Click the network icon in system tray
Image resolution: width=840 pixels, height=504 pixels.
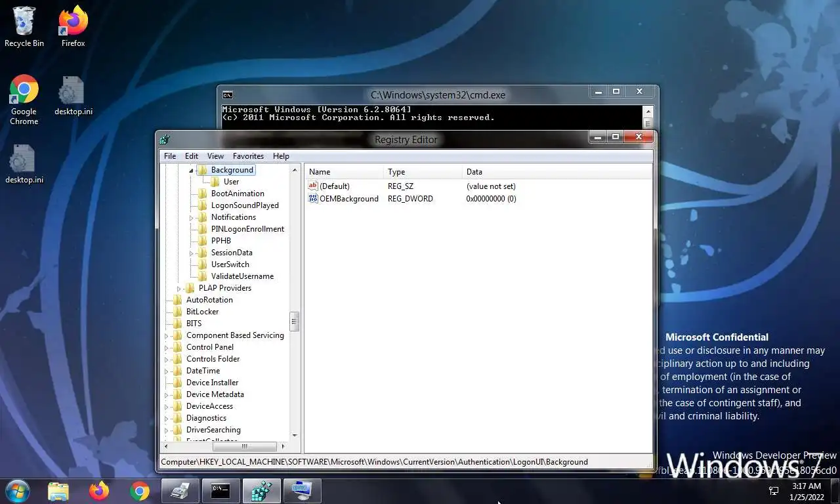(x=774, y=491)
